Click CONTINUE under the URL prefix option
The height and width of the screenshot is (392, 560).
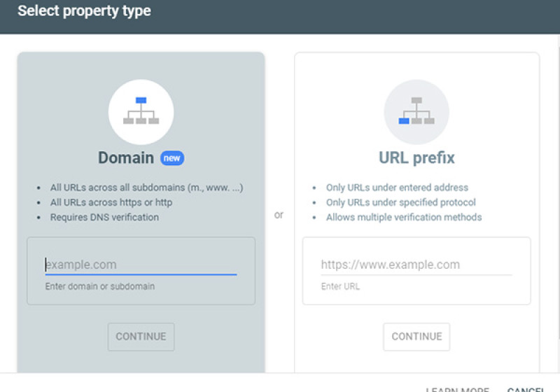(416, 337)
